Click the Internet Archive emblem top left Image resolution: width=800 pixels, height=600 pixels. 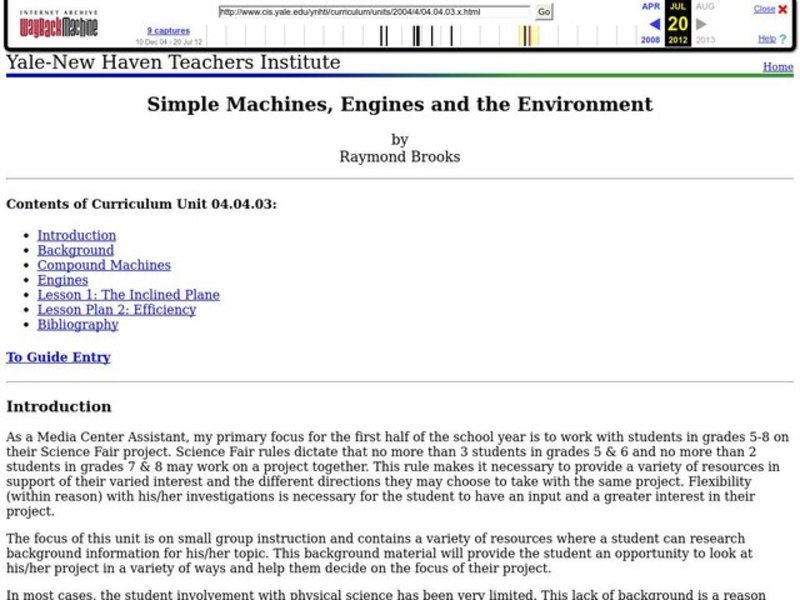pyautogui.click(x=58, y=13)
